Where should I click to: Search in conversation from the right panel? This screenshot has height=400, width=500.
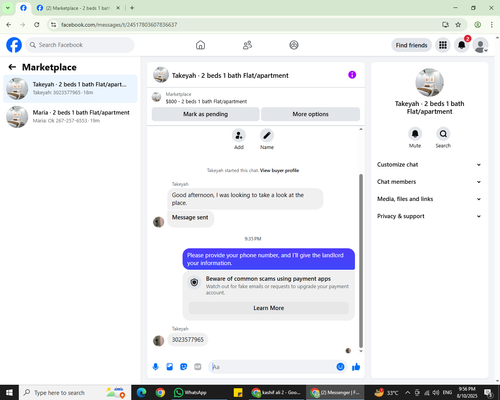coord(443,134)
